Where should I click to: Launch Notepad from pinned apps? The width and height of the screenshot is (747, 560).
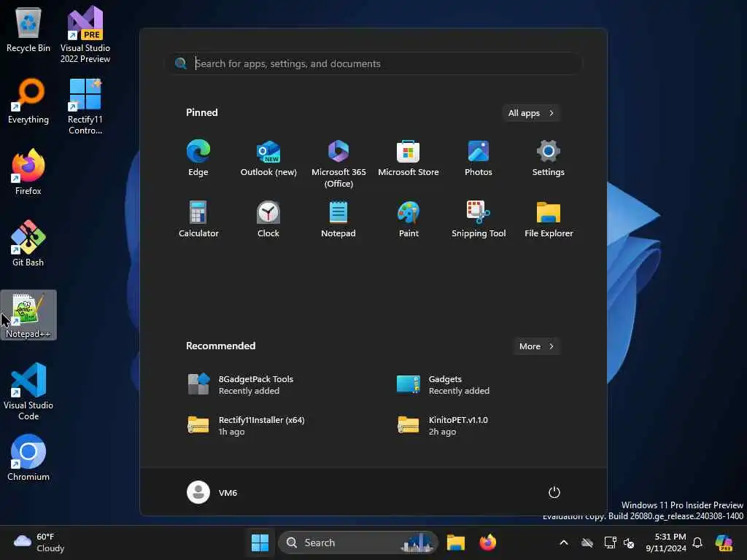338,219
